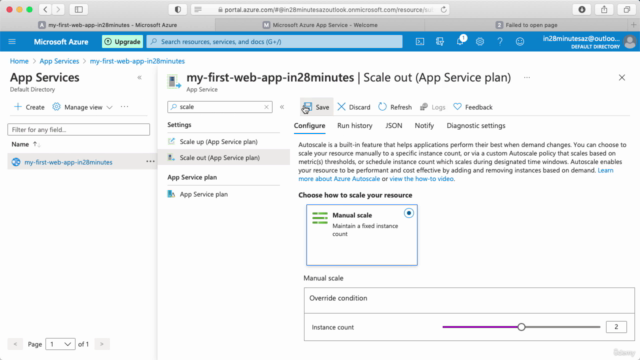This screenshot has width=640, height=360.
Task: Go to Home breadcrumb
Action: 19,61
